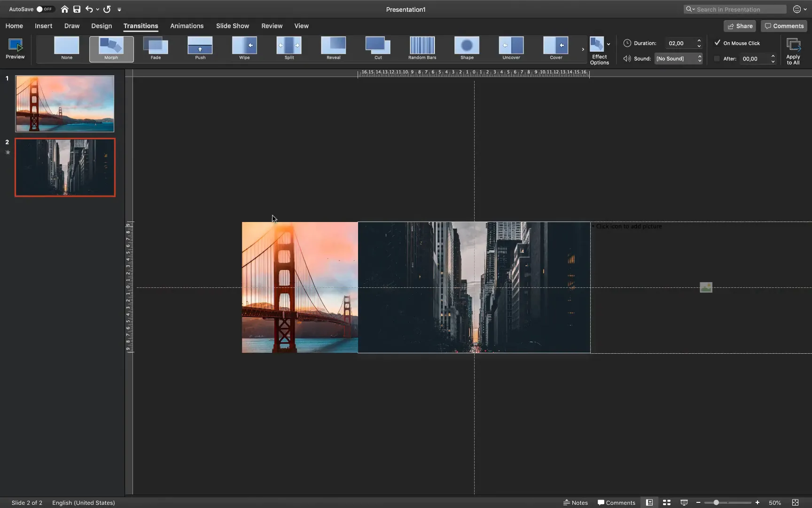
Task: Zoom out with the minus button
Action: coord(698,502)
